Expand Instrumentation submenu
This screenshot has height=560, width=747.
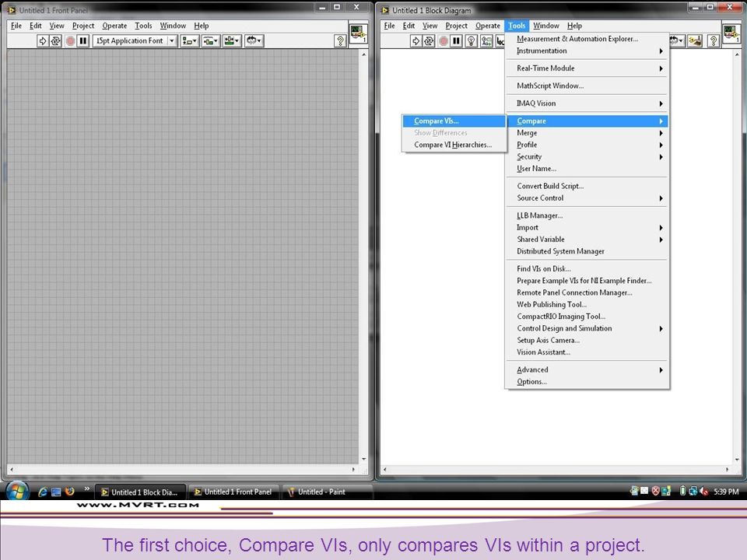587,51
